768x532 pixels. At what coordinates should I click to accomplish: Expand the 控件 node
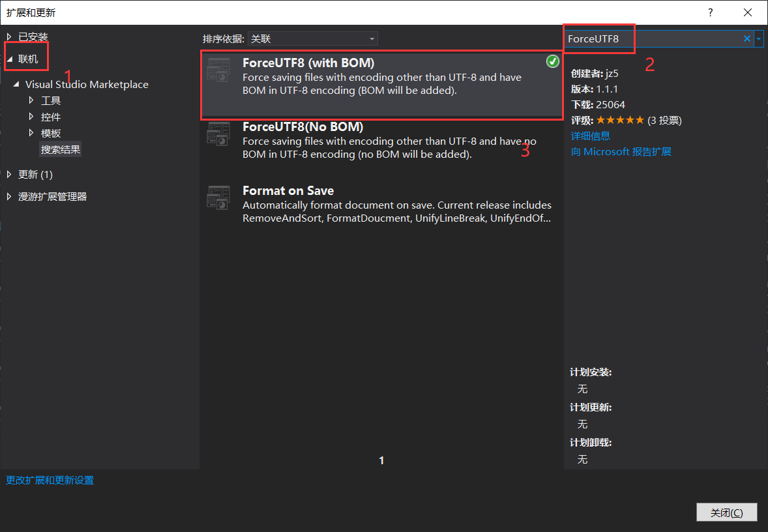click(31, 117)
